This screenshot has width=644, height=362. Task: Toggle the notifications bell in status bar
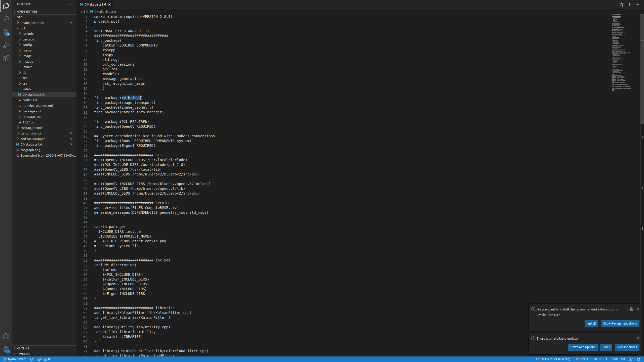[638, 359]
